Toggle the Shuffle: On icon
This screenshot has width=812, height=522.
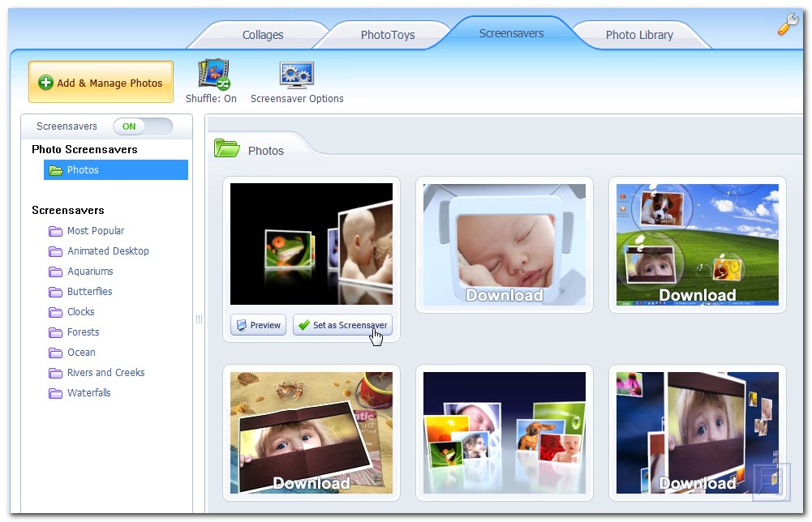click(x=214, y=74)
